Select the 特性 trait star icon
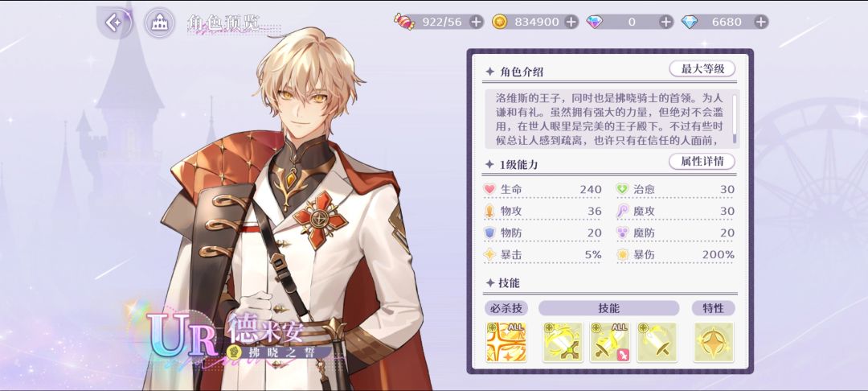The height and width of the screenshot is (391, 868). 713,342
